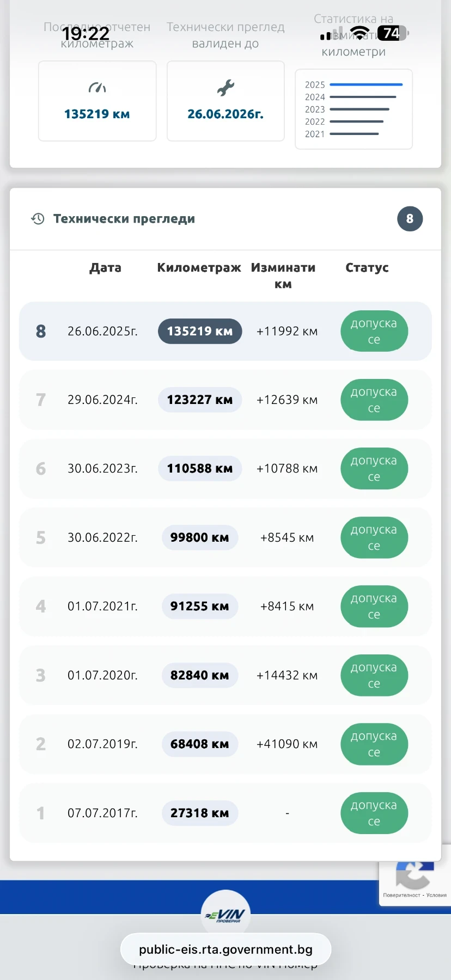Screen dimensions: 451x980
Task: Select the 135219 км mileage pill in row 8
Action: pyautogui.click(x=200, y=331)
